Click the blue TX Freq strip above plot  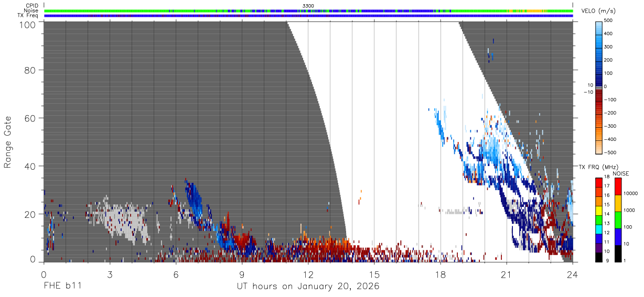tap(308, 16)
